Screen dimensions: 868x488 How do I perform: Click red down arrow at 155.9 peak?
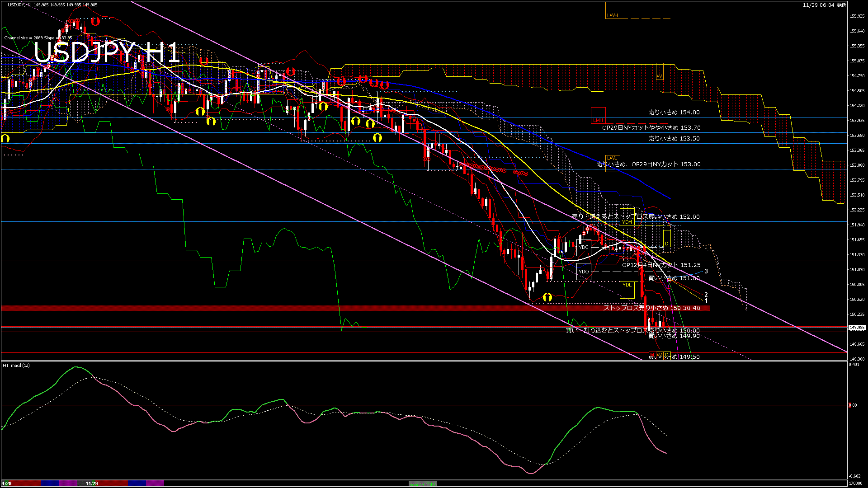95,21
